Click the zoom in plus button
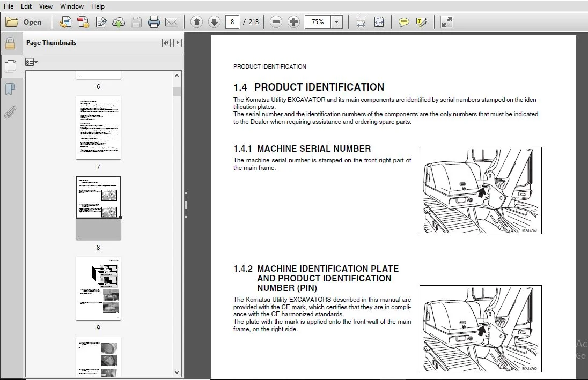 tap(293, 22)
